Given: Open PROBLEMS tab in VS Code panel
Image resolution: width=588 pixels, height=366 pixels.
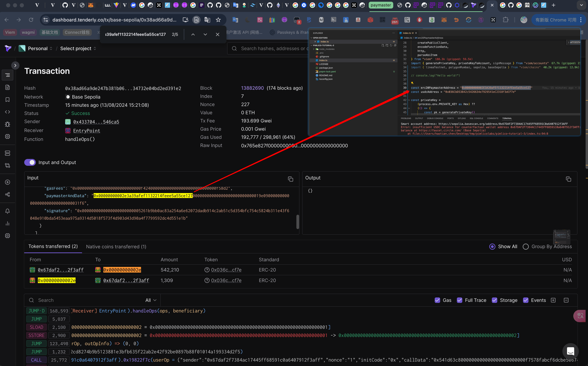Looking at the screenshot, I should pos(406,118).
